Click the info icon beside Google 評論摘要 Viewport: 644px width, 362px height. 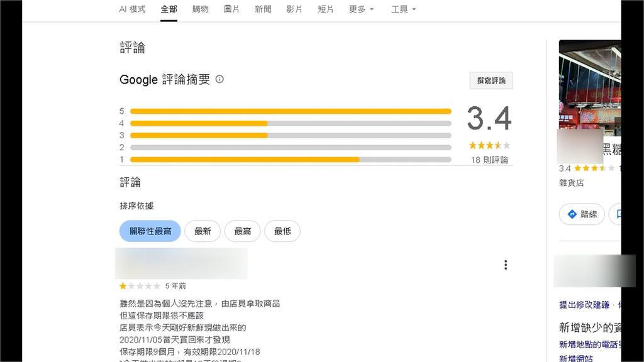click(219, 79)
